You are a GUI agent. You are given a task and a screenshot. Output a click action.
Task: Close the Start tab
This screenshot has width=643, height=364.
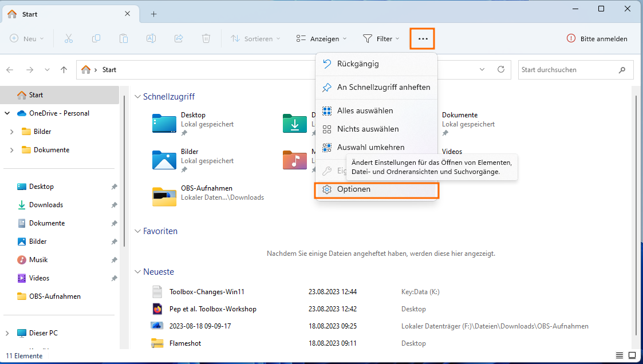[x=128, y=14]
